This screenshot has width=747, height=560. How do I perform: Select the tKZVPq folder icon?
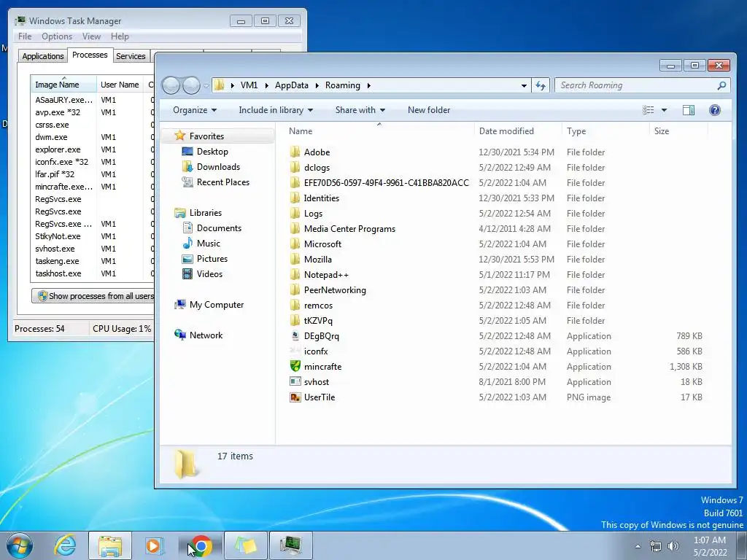[295, 321]
